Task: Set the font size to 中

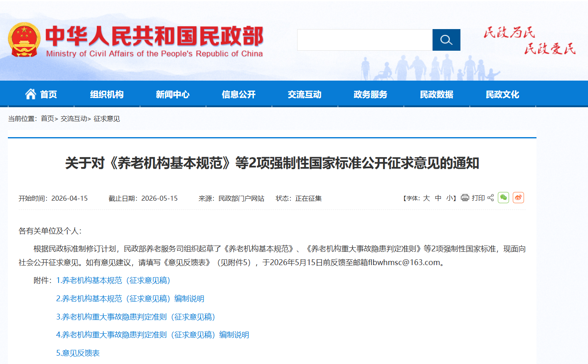Action: 438,198
